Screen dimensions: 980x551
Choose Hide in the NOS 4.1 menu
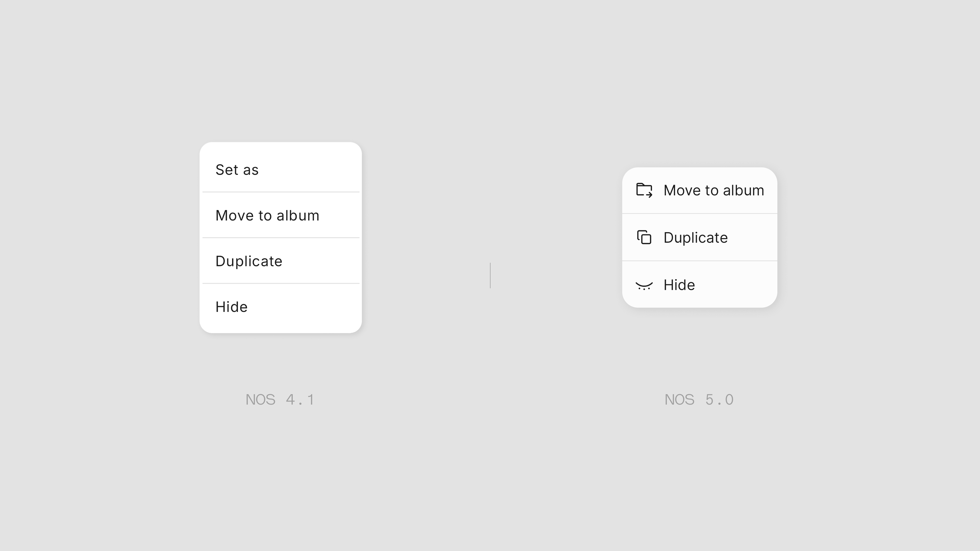click(280, 306)
